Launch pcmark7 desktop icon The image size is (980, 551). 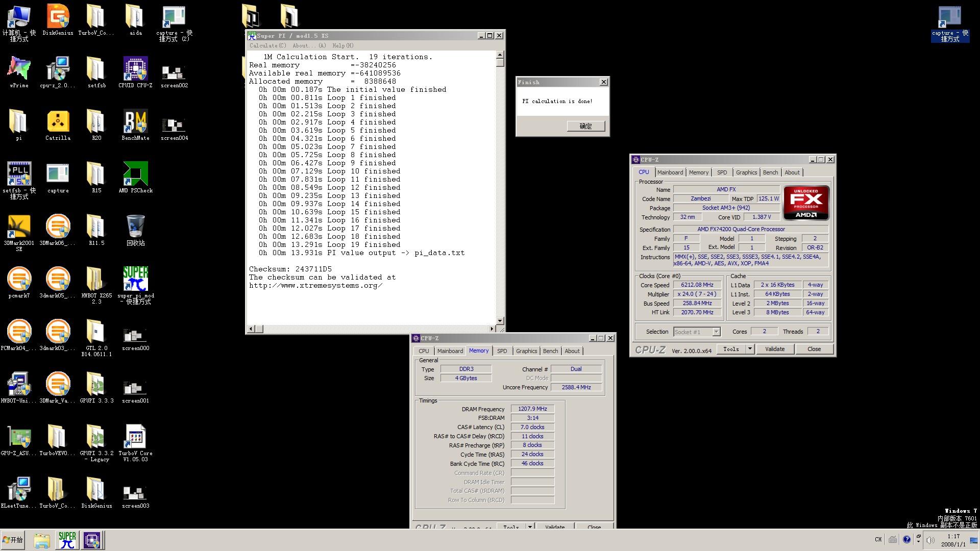[19, 283]
